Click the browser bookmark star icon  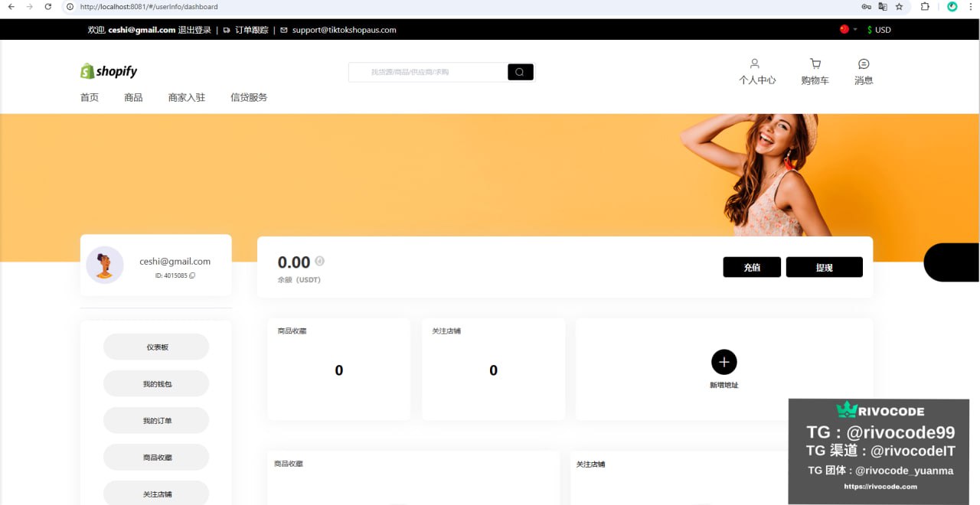(899, 7)
